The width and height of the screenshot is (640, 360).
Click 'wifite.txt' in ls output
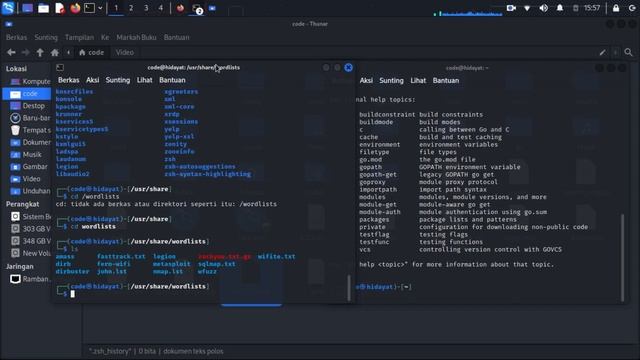click(276, 256)
